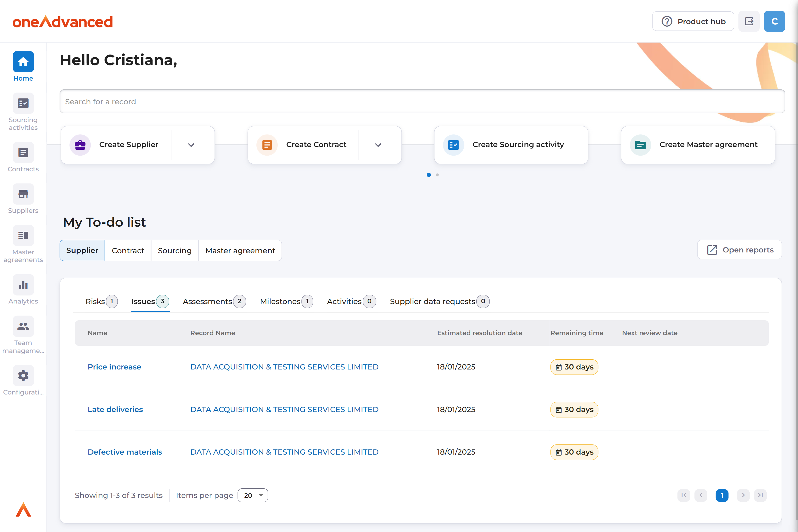Image resolution: width=798 pixels, height=532 pixels.
Task: Expand Create Contract dropdown arrow
Action: coord(378,145)
